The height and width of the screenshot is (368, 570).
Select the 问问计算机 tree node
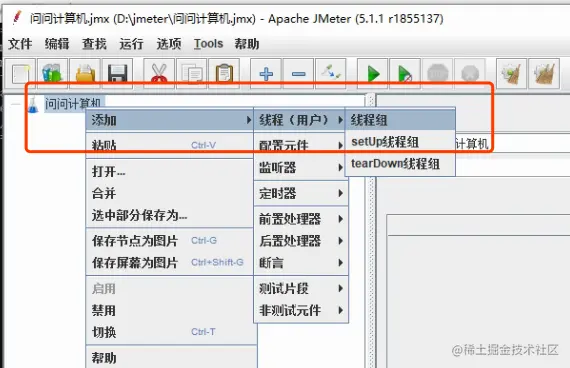click(74, 104)
